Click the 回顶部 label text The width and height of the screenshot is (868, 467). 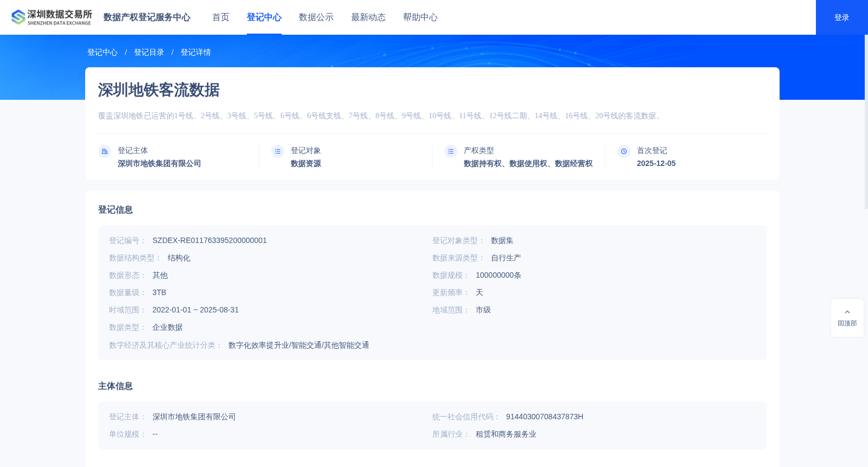coord(847,323)
